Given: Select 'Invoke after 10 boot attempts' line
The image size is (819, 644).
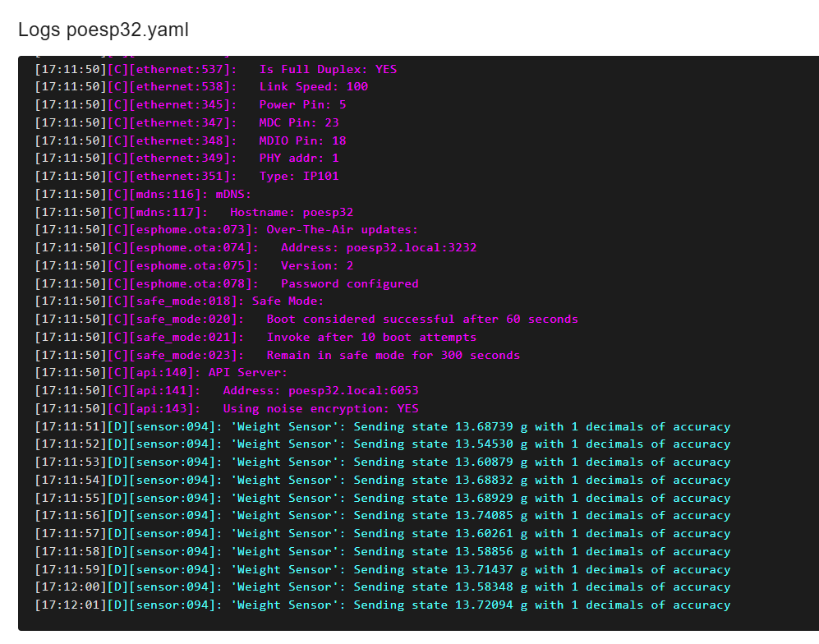Looking at the screenshot, I should [371, 338].
